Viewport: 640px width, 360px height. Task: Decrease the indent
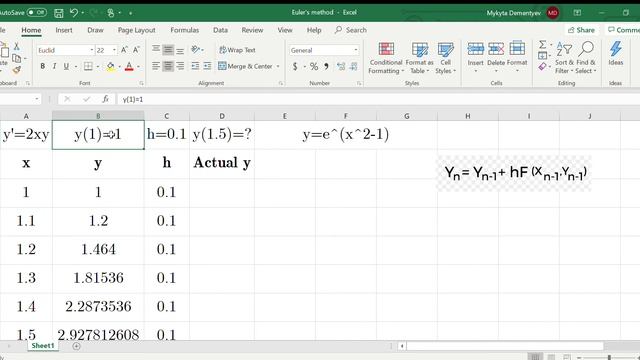coord(195,66)
